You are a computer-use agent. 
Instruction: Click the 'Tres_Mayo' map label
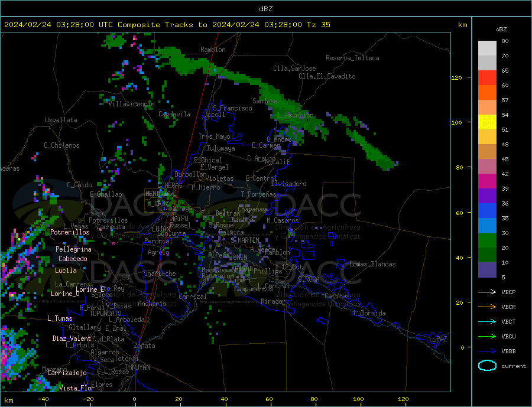point(214,136)
